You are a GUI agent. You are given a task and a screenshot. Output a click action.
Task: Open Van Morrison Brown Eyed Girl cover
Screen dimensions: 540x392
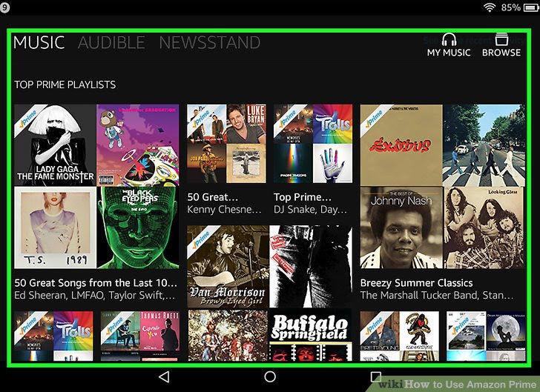coord(228,266)
